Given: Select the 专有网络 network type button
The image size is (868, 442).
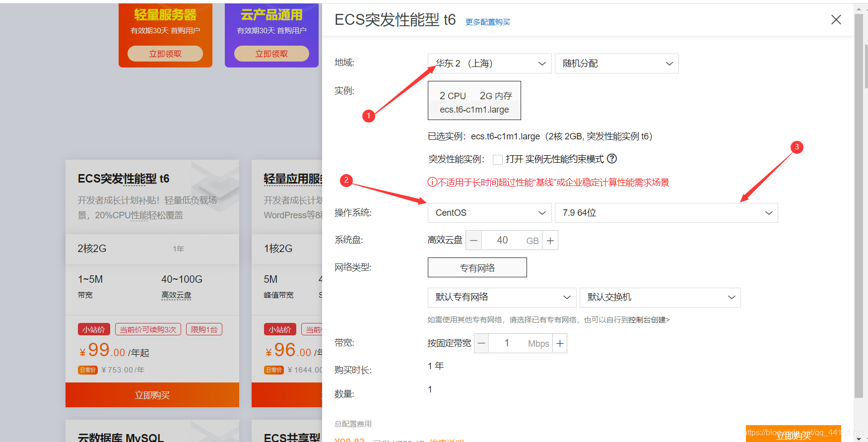Looking at the screenshot, I should click(x=477, y=268).
